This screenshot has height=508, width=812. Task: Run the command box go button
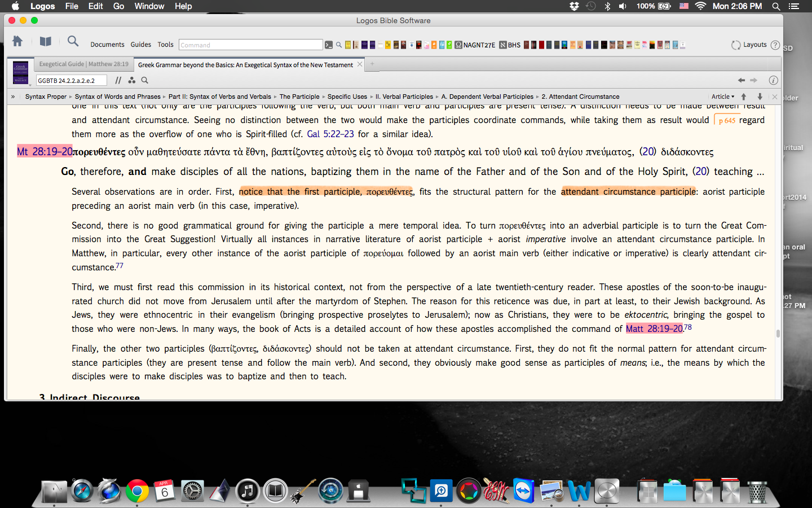(328, 45)
